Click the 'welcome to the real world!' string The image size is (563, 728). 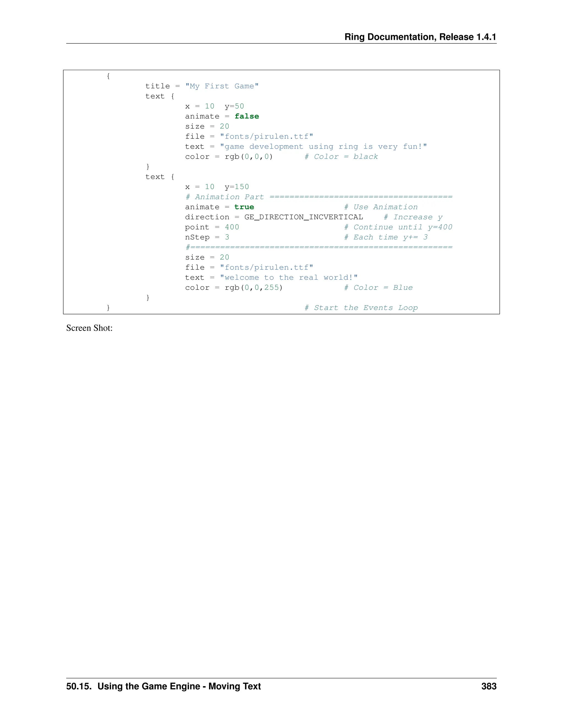point(288,278)
